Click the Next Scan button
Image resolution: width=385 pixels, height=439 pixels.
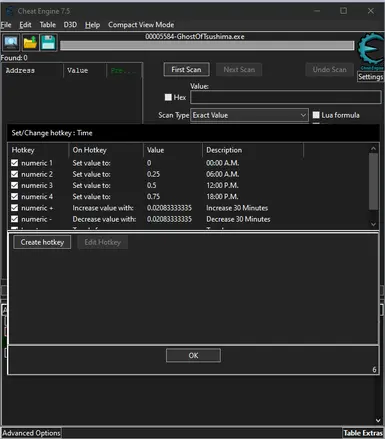coord(239,69)
